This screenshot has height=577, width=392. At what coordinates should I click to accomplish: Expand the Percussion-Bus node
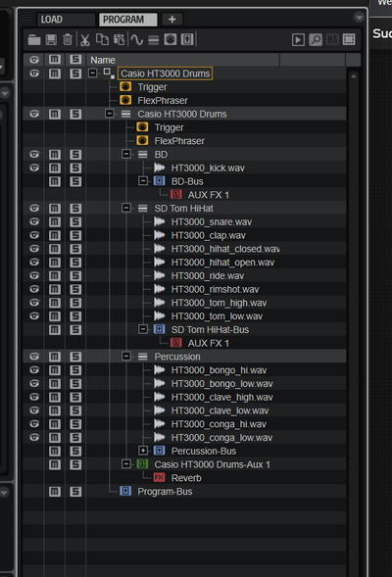click(143, 451)
